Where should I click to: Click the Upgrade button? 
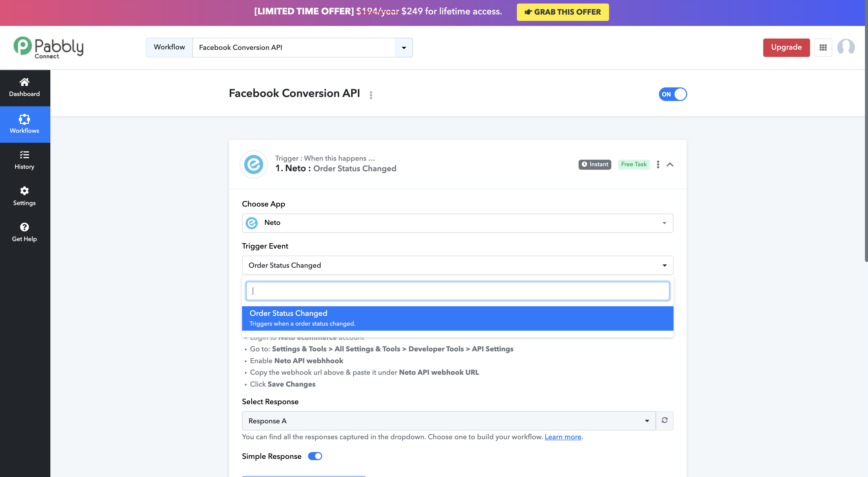click(x=786, y=48)
